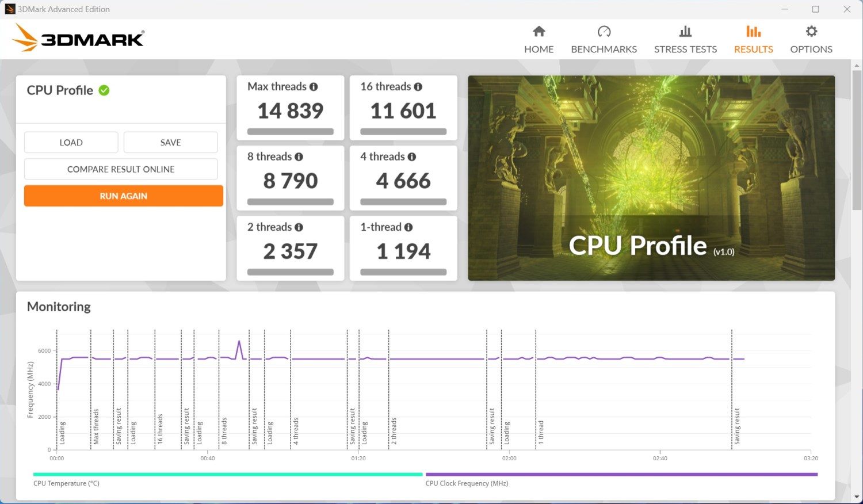This screenshot has width=863, height=504.
Task: Click the Frequency (MHz) axis label
Action: [x=30, y=390]
